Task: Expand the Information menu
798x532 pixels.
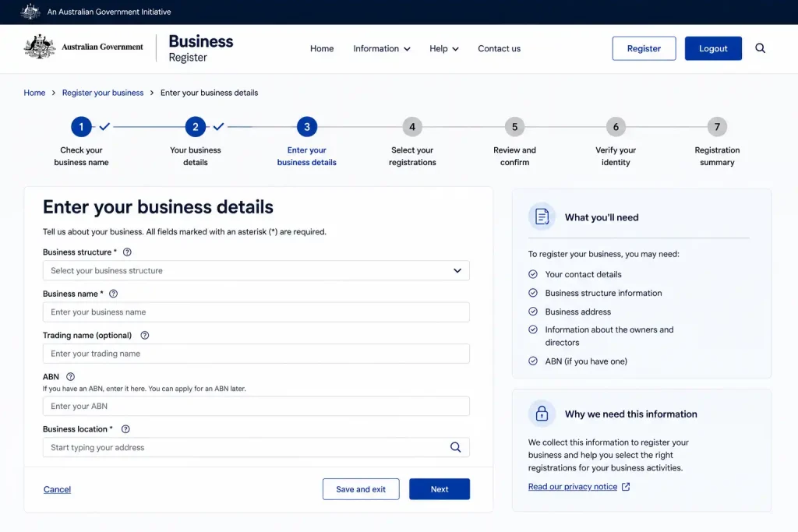Action: (382, 49)
